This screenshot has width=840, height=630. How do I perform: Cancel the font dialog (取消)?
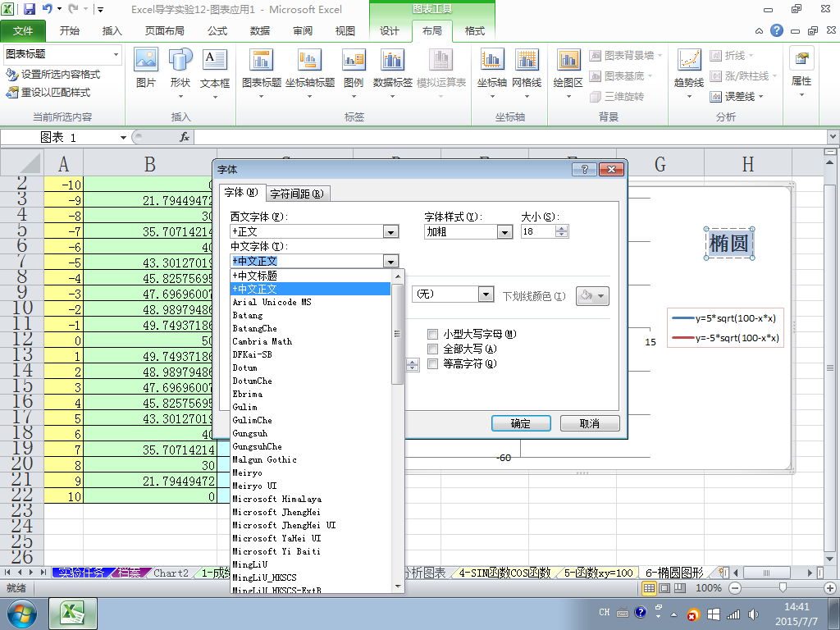point(590,423)
